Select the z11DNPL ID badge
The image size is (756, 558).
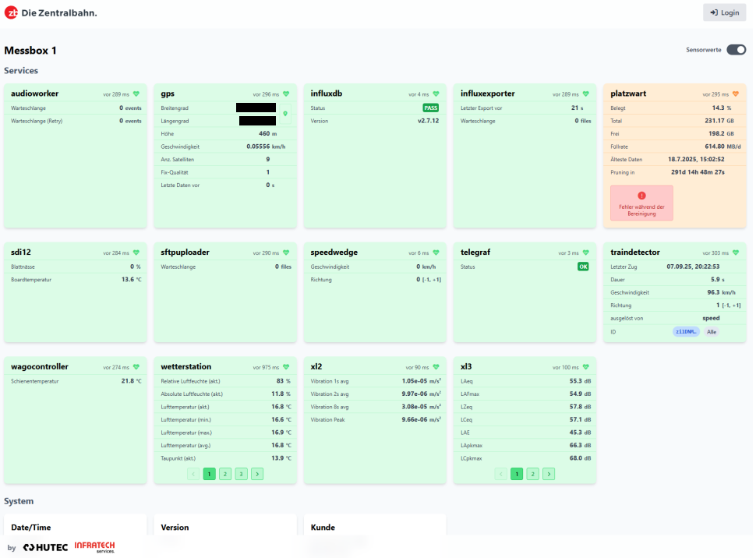tap(686, 332)
